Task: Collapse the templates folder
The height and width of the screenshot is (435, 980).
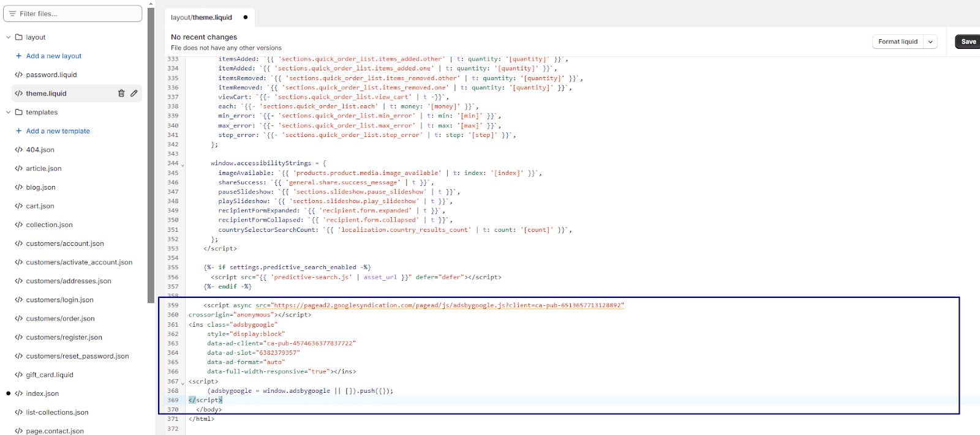Action: 9,113
